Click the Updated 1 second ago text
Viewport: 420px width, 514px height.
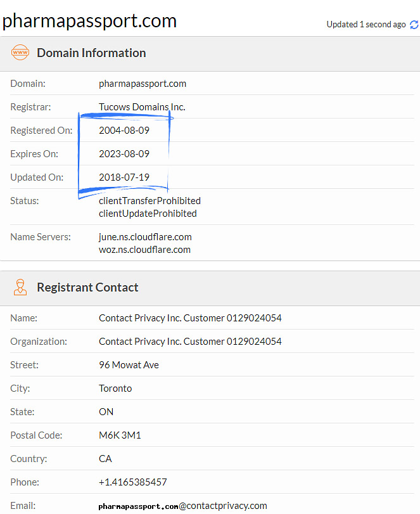366,25
